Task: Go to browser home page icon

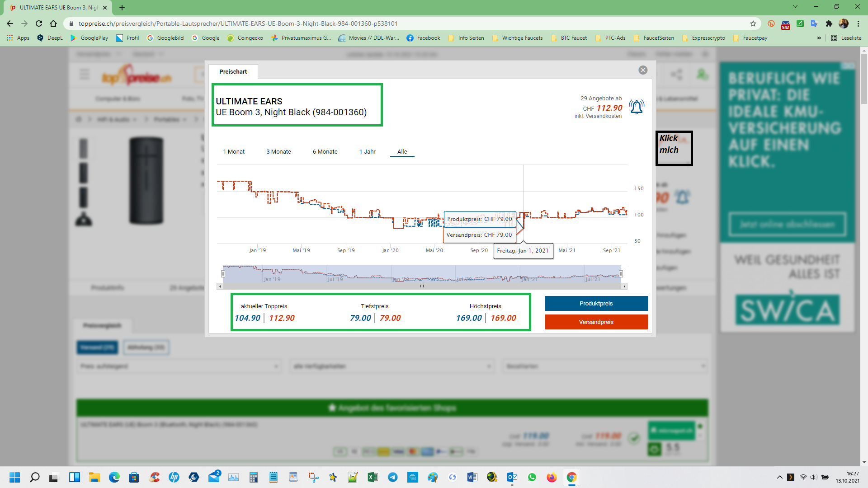Action: click(x=53, y=23)
